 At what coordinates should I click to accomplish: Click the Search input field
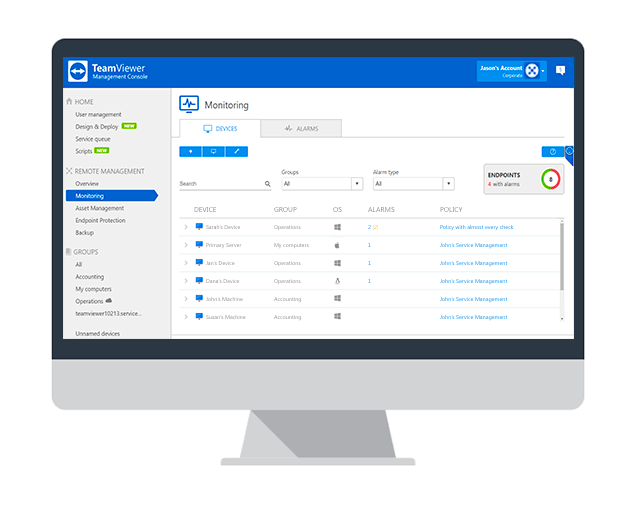pos(221,184)
